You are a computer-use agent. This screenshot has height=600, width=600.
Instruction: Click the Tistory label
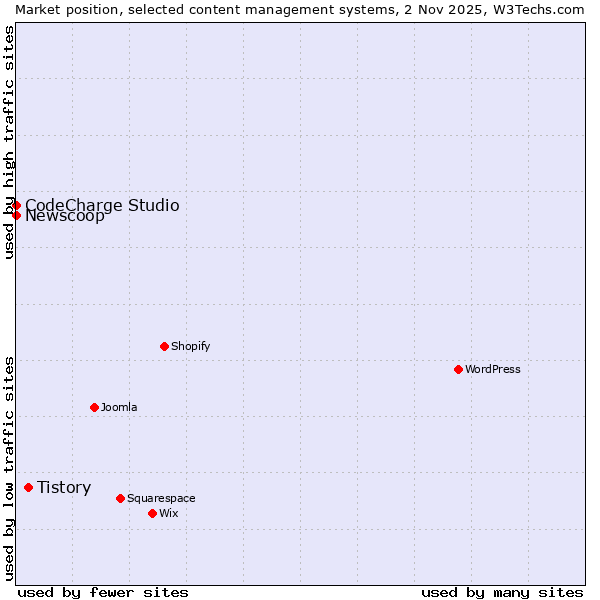pyautogui.click(x=64, y=487)
